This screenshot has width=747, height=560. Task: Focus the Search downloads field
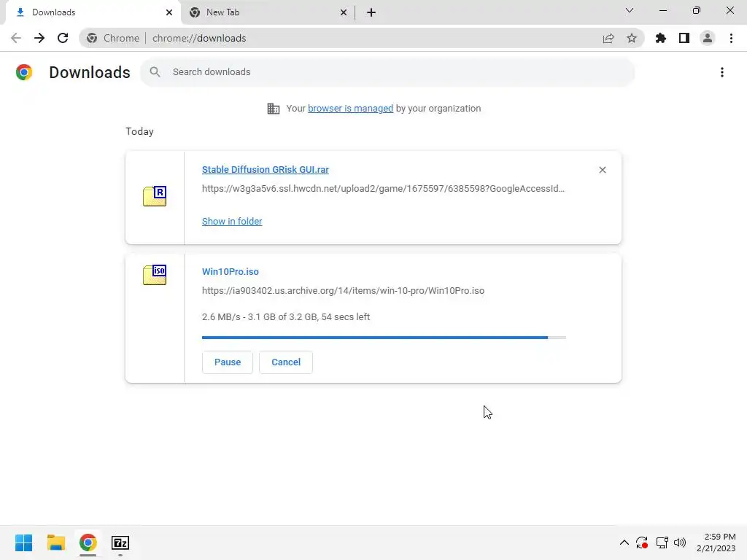(387, 72)
